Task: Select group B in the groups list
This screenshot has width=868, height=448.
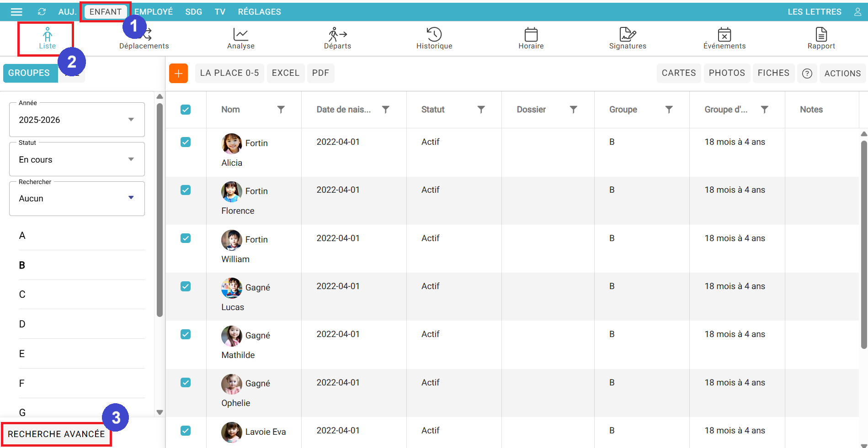Action: 22,265
